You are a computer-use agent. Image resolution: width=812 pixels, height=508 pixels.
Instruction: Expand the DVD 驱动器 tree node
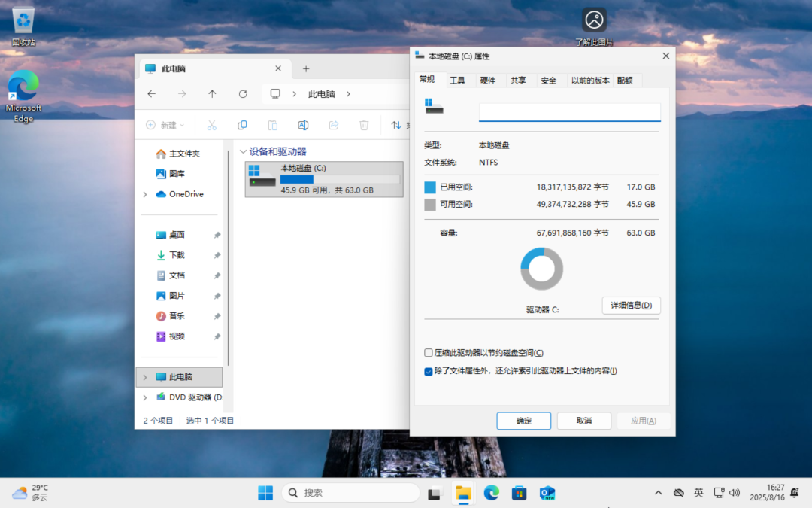coord(144,397)
